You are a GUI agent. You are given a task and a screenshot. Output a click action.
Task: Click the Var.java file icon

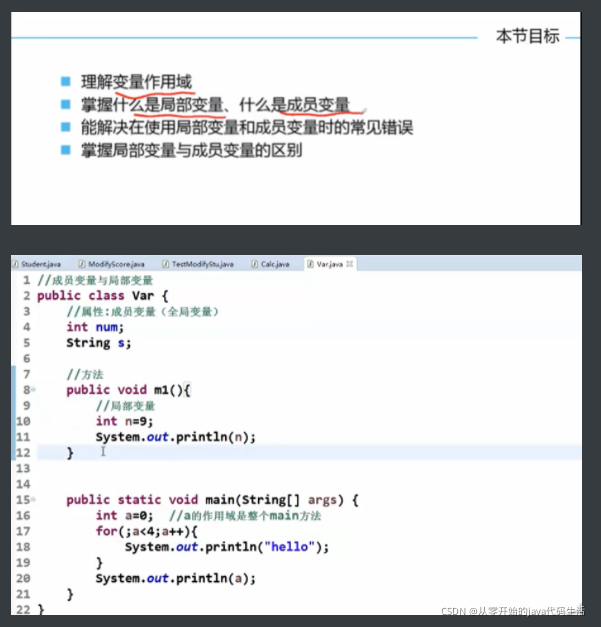click(x=310, y=264)
